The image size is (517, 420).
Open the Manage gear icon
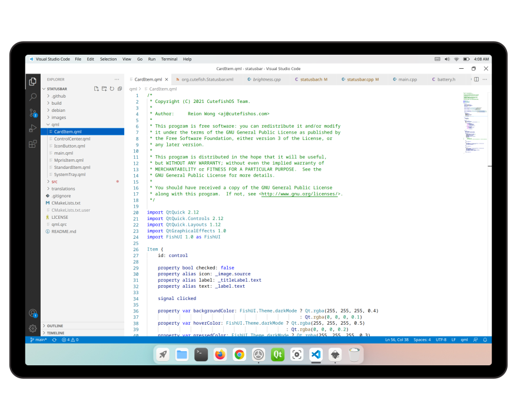(32, 328)
